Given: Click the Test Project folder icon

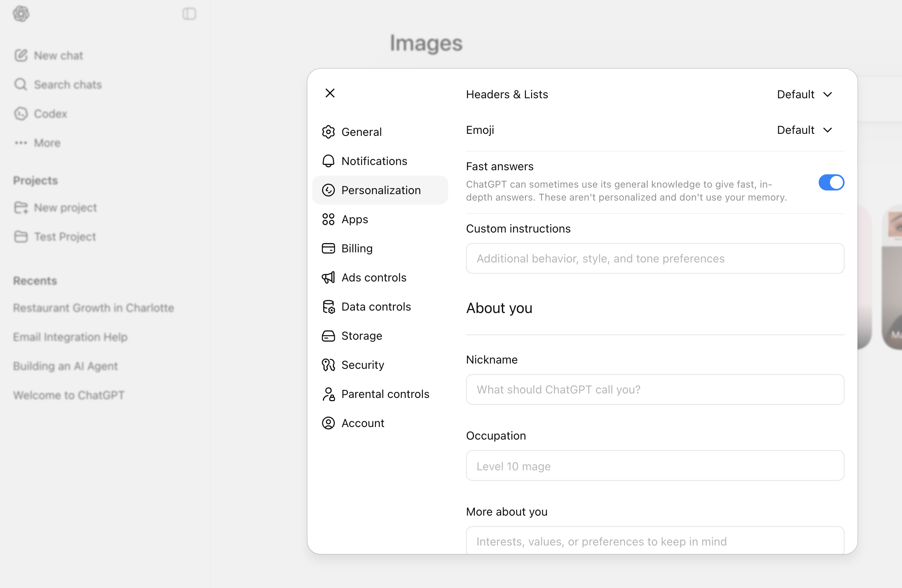Looking at the screenshot, I should click(x=21, y=237).
